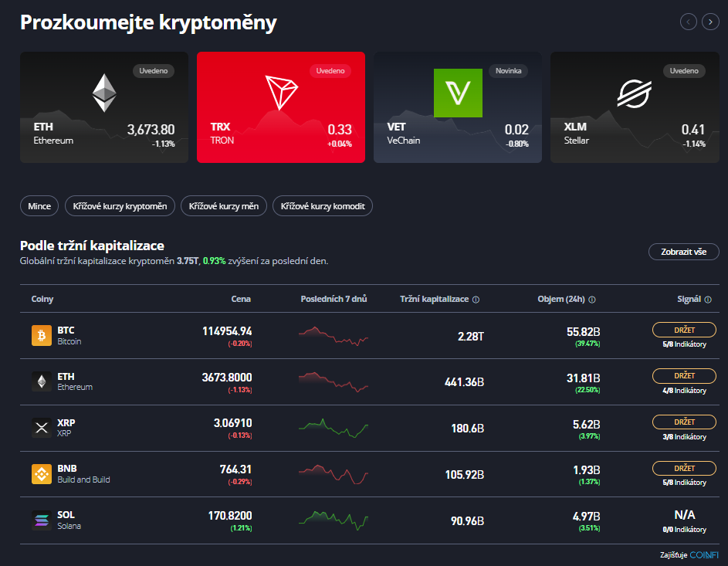Open the TRON red card

[x=281, y=107]
